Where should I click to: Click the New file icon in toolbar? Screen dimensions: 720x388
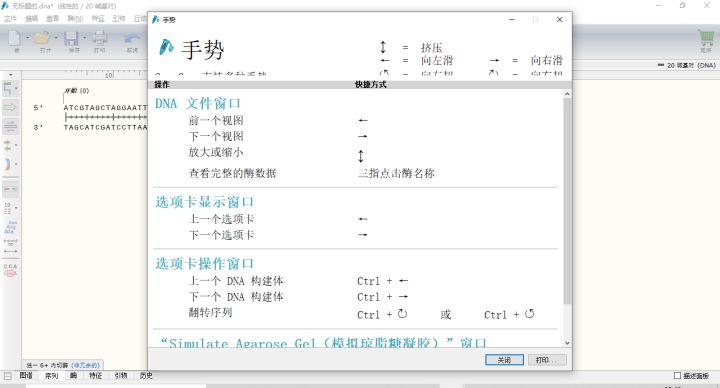[x=15, y=38]
